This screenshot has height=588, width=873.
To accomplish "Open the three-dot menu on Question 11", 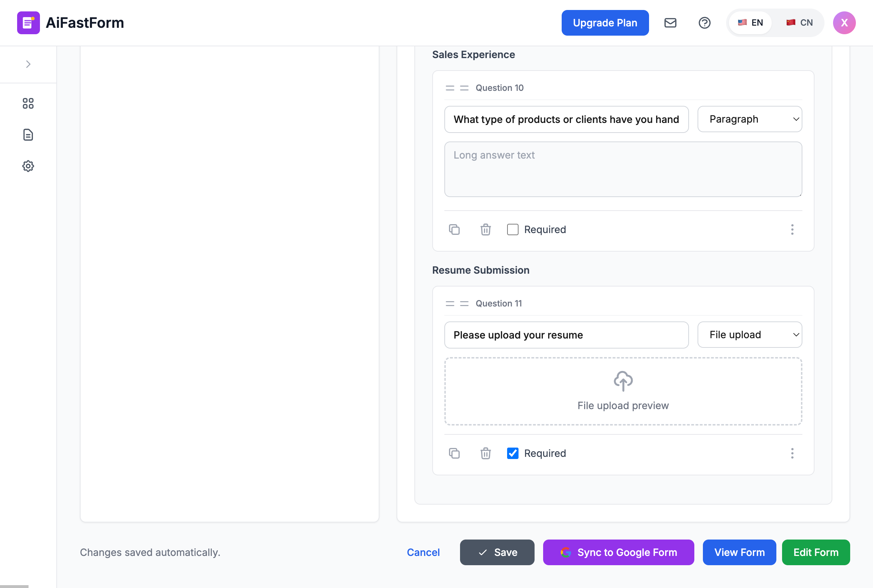I will pos(792,453).
